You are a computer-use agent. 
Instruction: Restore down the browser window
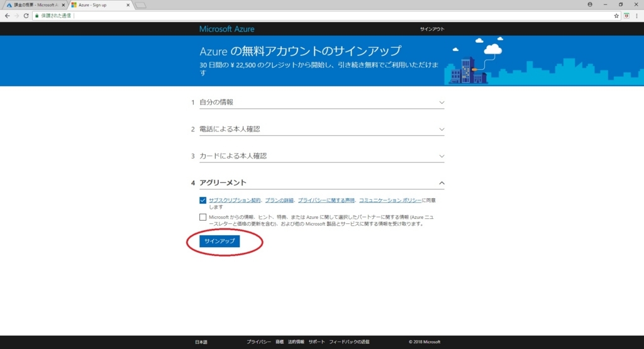click(x=621, y=4)
